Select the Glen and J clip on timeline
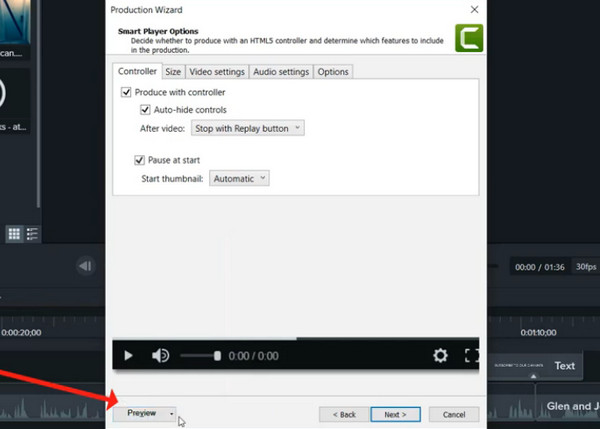Viewport: 600px width, 429px height. 568,406
